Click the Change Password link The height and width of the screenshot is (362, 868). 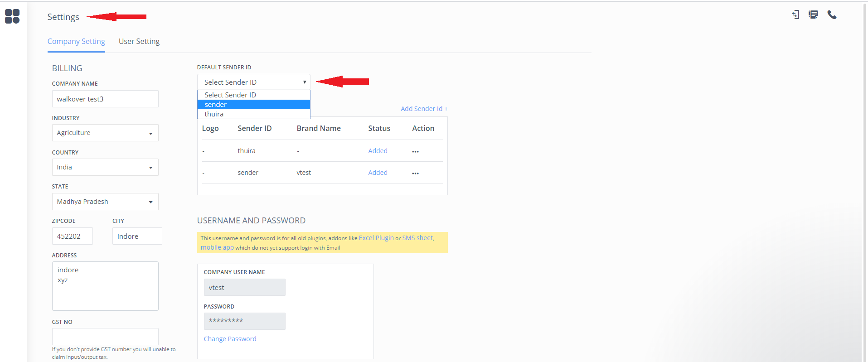coord(230,339)
